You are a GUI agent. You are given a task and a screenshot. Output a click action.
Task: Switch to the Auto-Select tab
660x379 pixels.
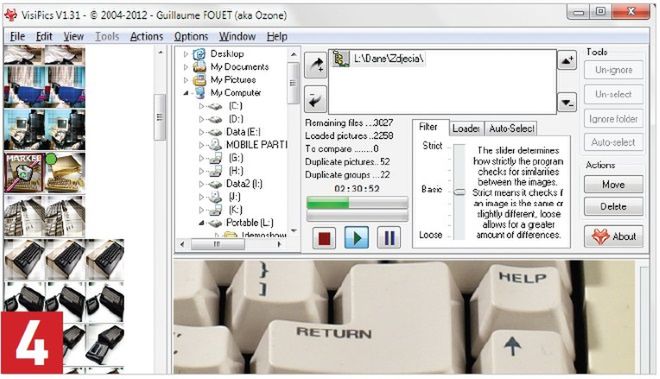[x=511, y=128]
